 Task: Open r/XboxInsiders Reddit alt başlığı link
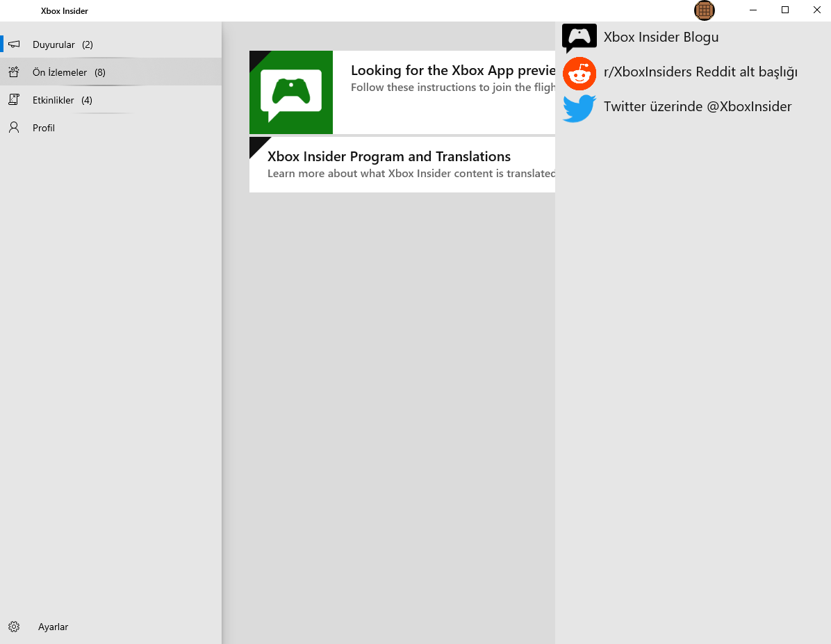(700, 72)
